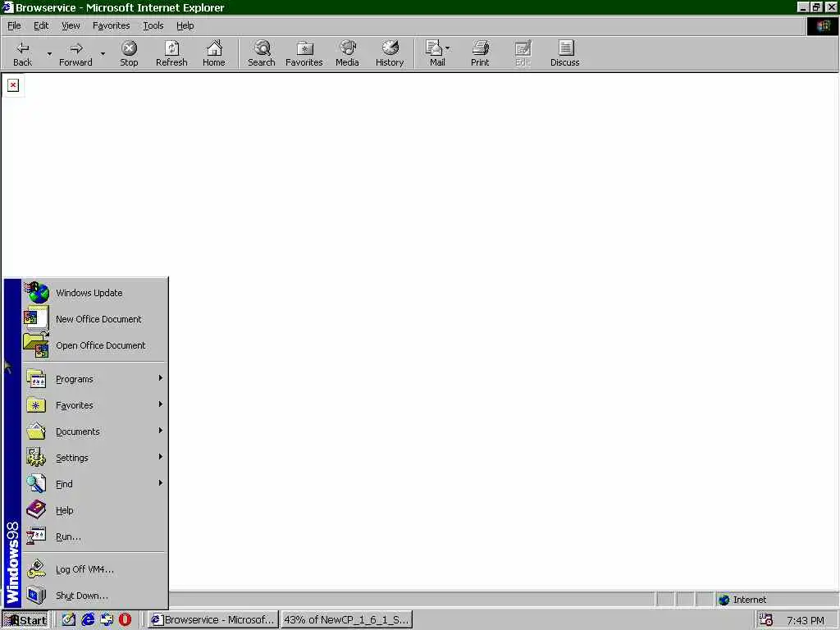Launch Opera from Quick Launch

125,620
